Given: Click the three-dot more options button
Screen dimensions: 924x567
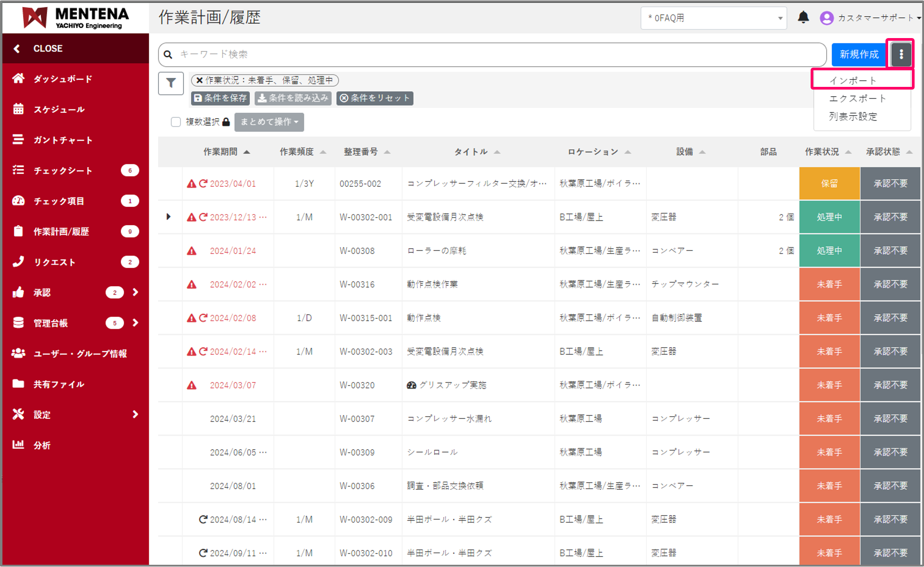Looking at the screenshot, I should click(x=901, y=54).
